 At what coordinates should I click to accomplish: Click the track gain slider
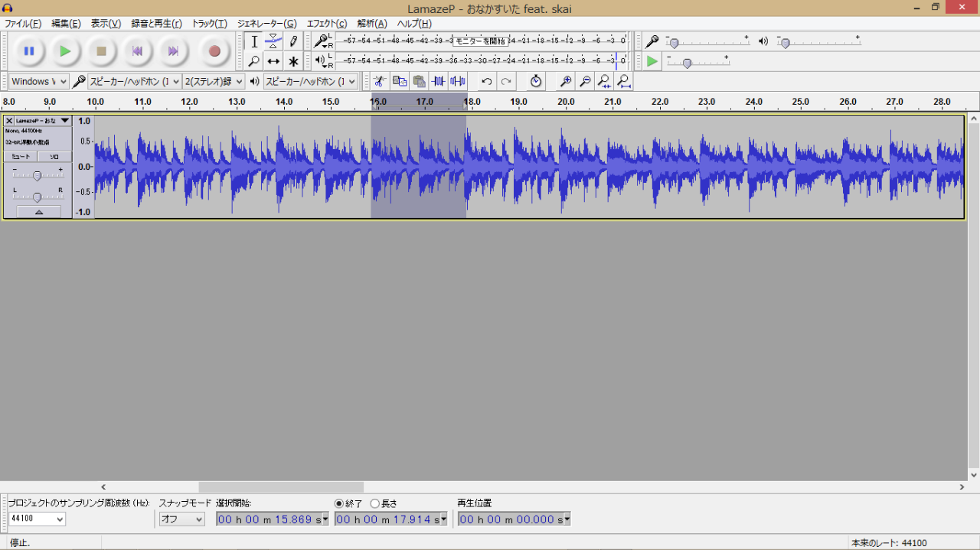click(x=37, y=176)
